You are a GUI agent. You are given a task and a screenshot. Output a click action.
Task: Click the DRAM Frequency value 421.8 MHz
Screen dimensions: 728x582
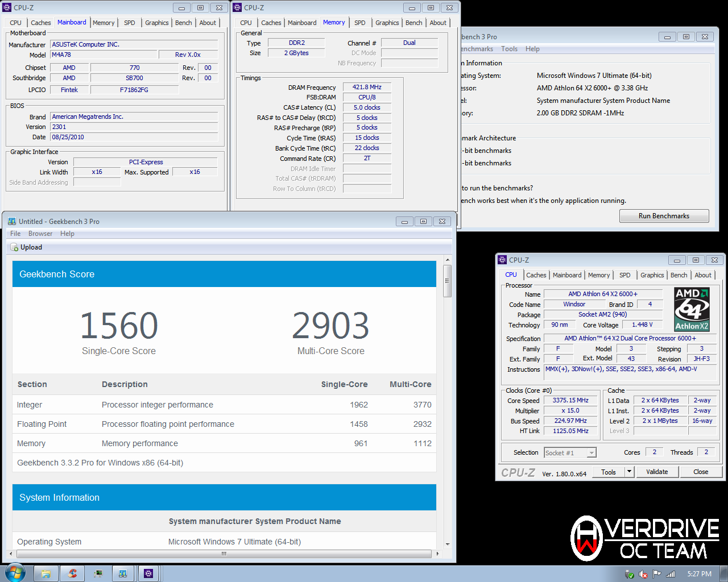(x=367, y=87)
